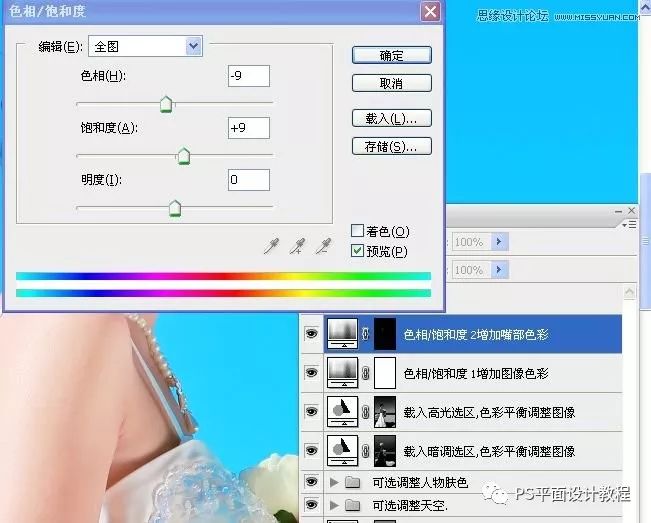Screen dimensions: 651x523
Task: Select layer name 色相/饱和度 2增加嘴部色彩
Action: (476, 334)
